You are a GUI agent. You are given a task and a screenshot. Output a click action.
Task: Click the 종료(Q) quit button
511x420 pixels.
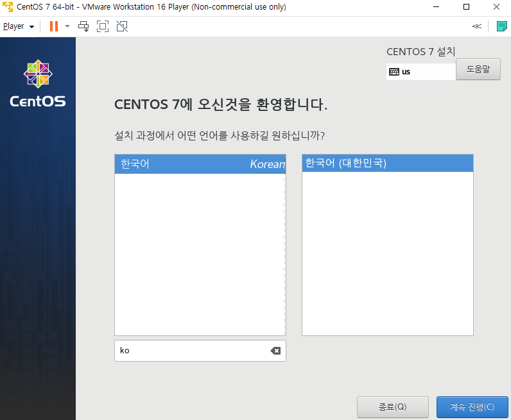click(x=393, y=407)
